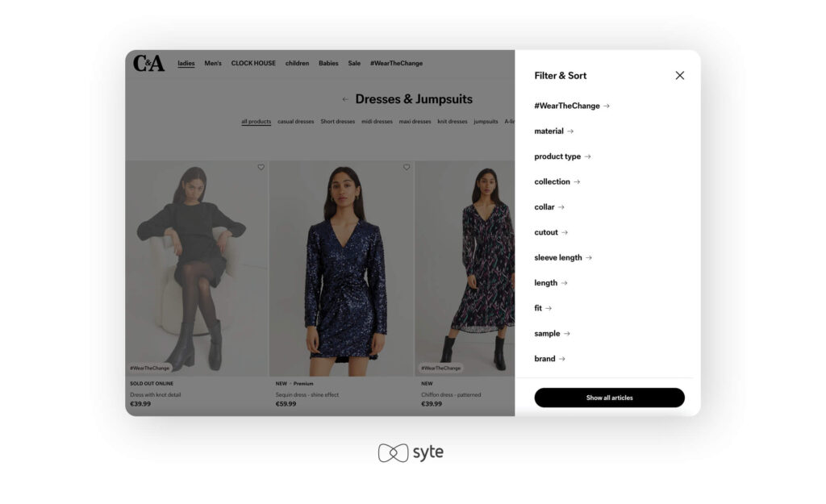This screenshot has height=504, width=826.
Task: Click the Show all articles button
Action: (610, 398)
